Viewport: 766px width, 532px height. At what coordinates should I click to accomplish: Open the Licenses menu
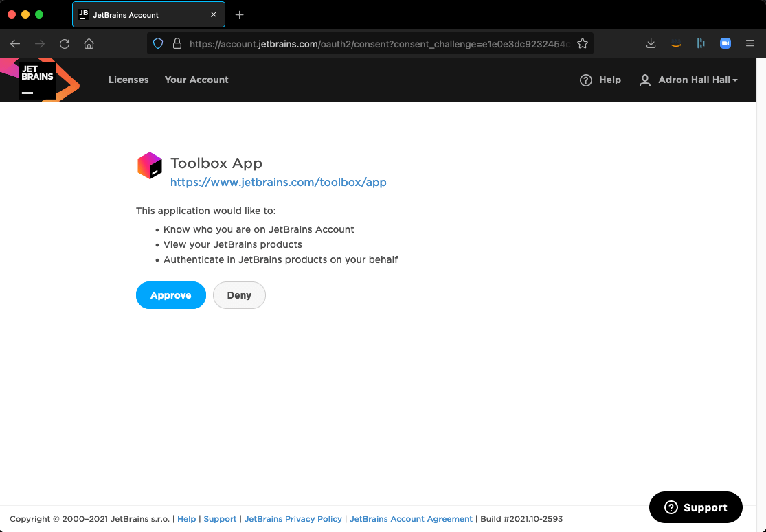pyautogui.click(x=128, y=80)
